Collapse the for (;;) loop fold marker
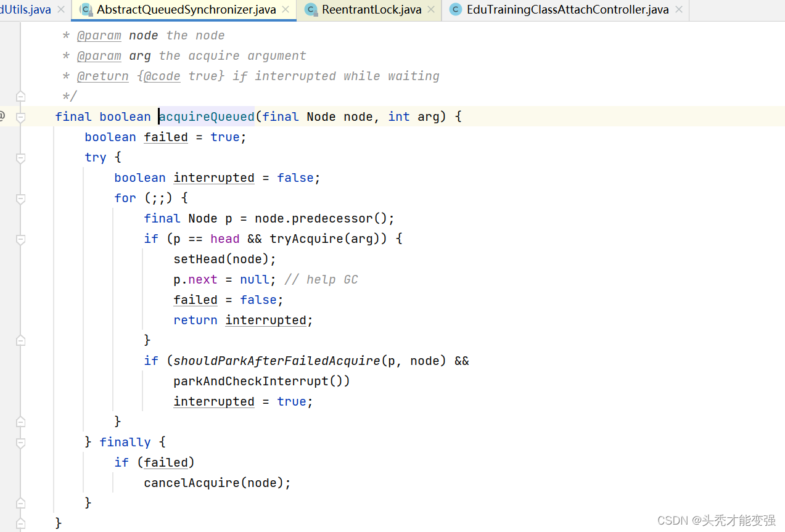 pyautogui.click(x=20, y=198)
